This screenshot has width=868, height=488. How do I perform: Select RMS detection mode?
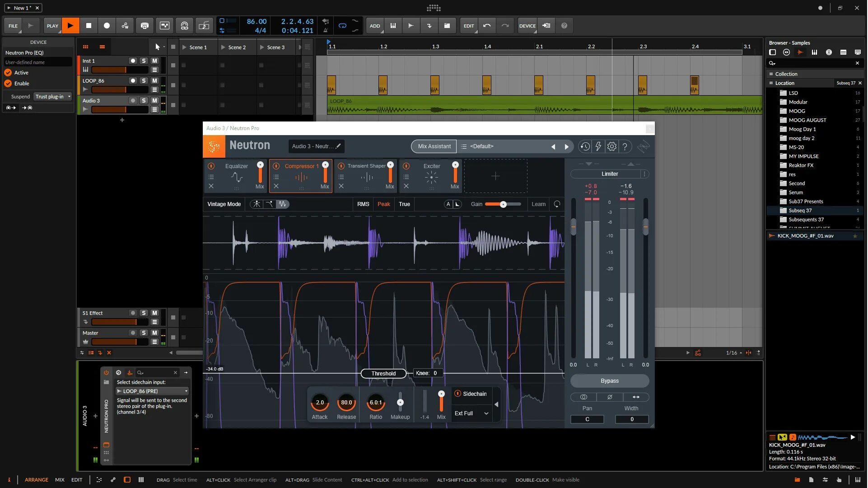[363, 204]
